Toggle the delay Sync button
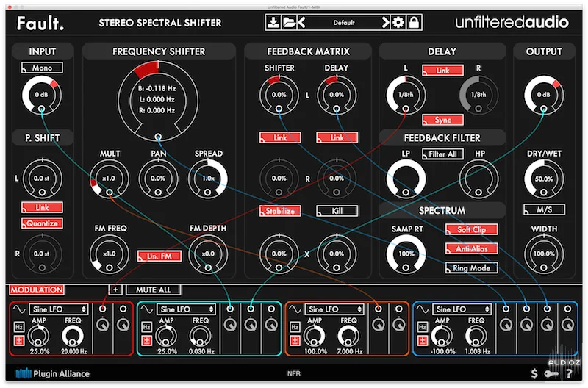Image resolution: width=588 pixels, height=388 pixels. coord(442,120)
